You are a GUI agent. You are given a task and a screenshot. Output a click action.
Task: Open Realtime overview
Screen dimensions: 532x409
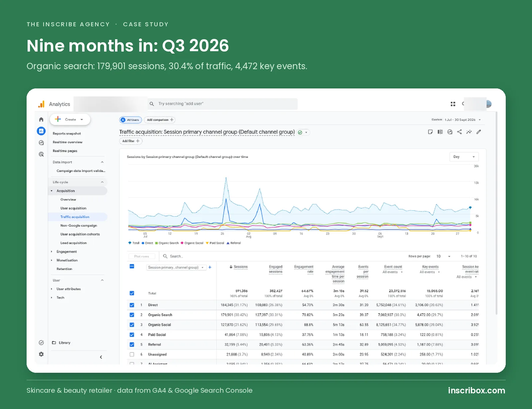tap(67, 142)
